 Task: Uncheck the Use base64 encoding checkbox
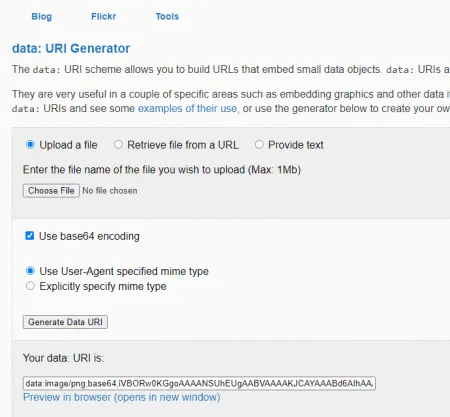pyautogui.click(x=30, y=236)
